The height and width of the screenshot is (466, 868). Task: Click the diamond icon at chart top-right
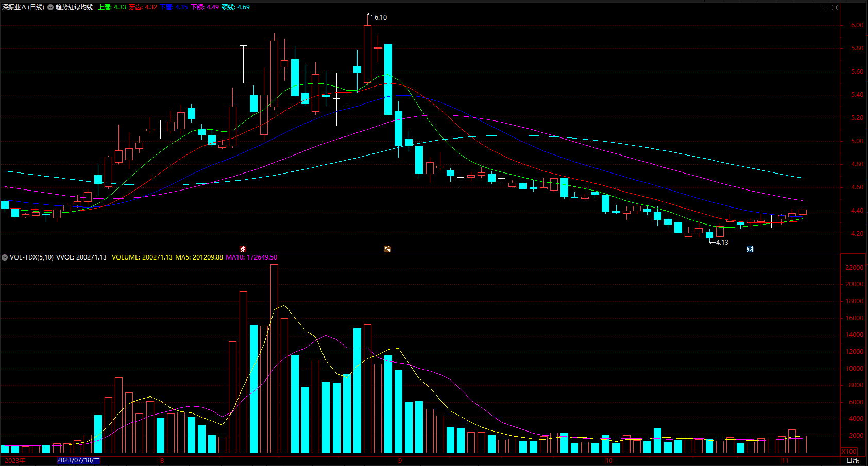point(825,7)
